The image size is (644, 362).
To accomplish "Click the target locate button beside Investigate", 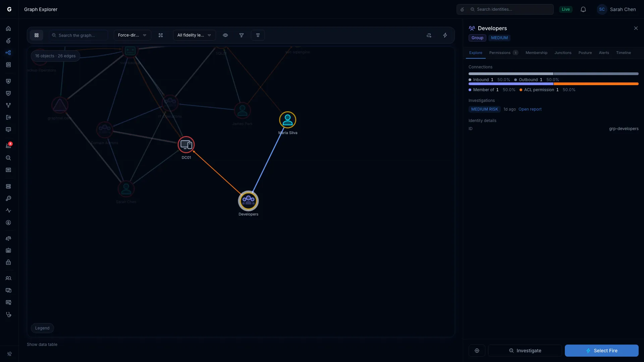I will tap(477, 351).
